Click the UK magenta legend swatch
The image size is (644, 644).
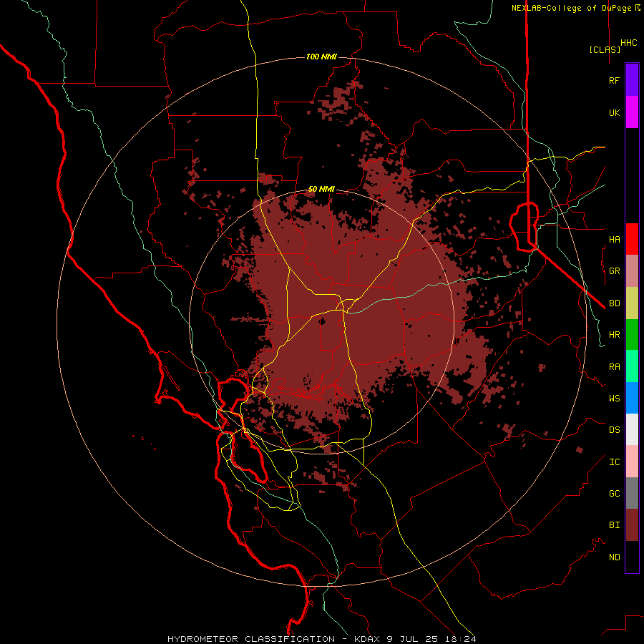tap(632, 112)
